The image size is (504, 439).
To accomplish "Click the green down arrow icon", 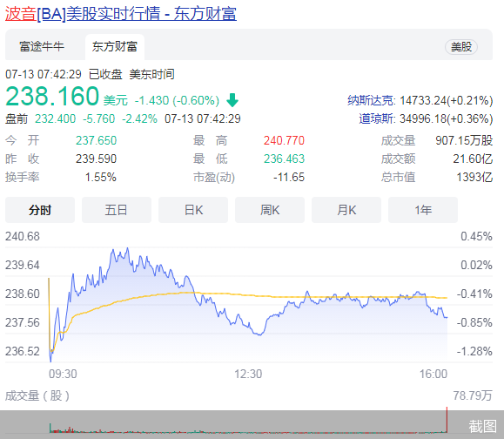I will 232,100.
